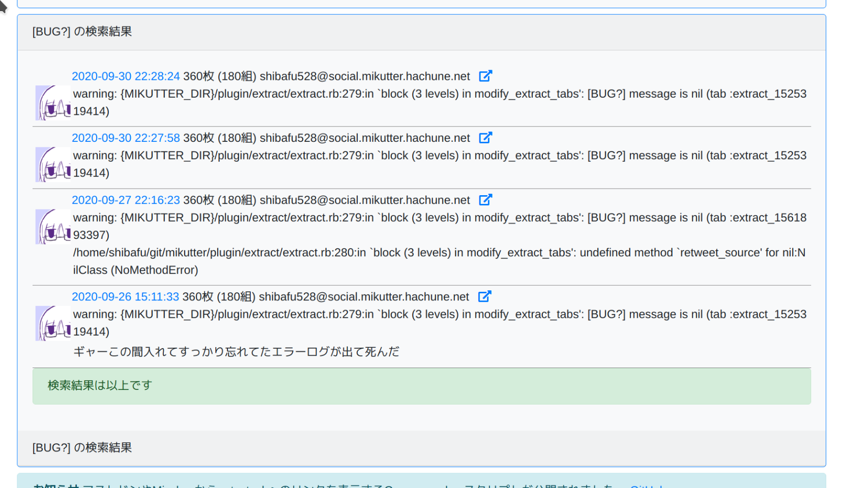Open external link icon for 22:28:24 post

(x=485, y=76)
